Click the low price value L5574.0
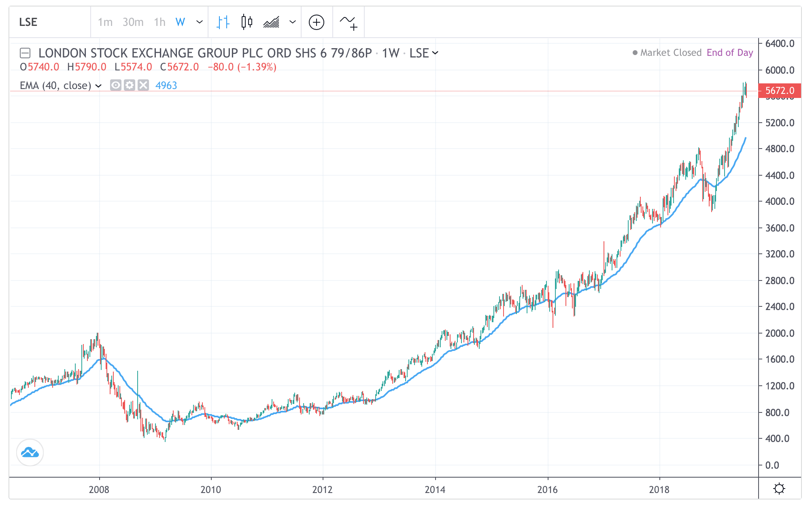 tap(133, 67)
